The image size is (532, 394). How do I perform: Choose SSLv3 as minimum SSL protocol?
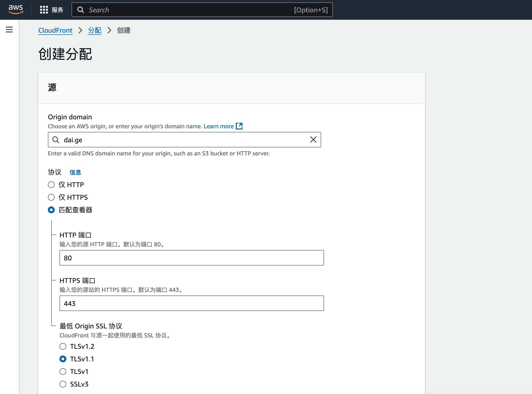[63, 384]
